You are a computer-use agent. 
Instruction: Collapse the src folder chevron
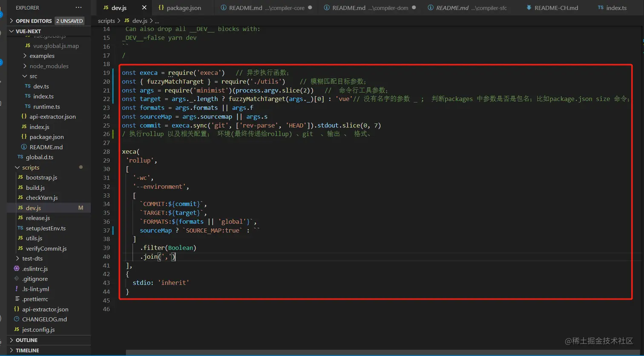point(25,76)
